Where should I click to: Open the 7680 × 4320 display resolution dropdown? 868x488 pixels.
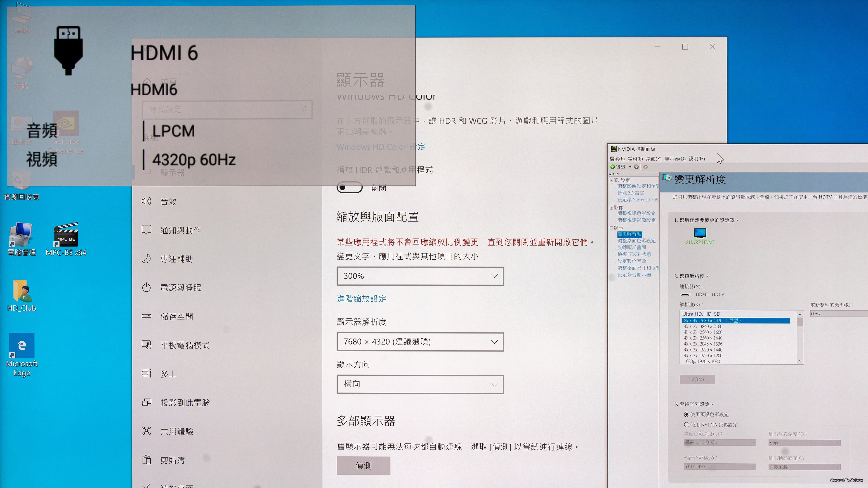[420, 342]
